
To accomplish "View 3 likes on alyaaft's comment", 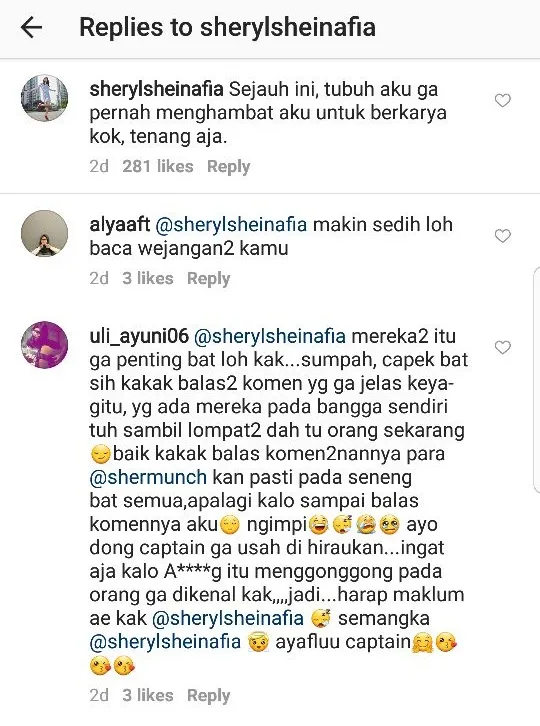I will point(148,278).
